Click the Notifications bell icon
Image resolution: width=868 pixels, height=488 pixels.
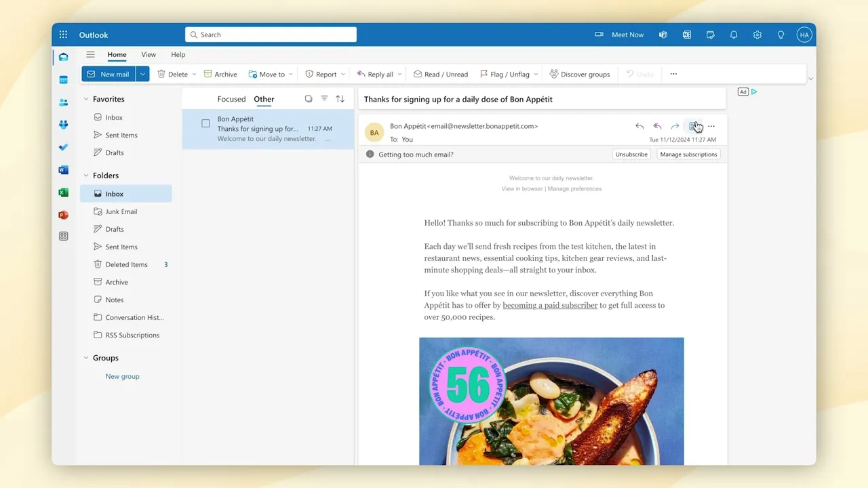click(x=734, y=35)
